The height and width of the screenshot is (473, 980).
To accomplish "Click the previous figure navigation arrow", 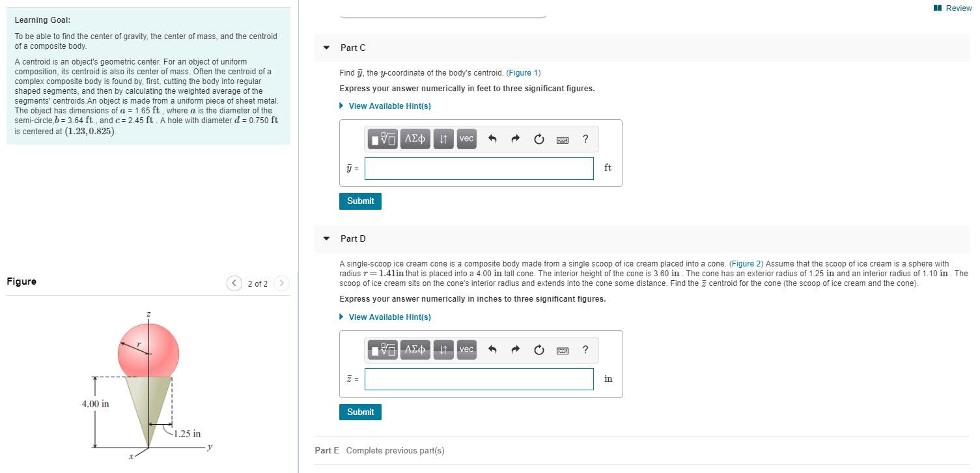I will coord(234,283).
